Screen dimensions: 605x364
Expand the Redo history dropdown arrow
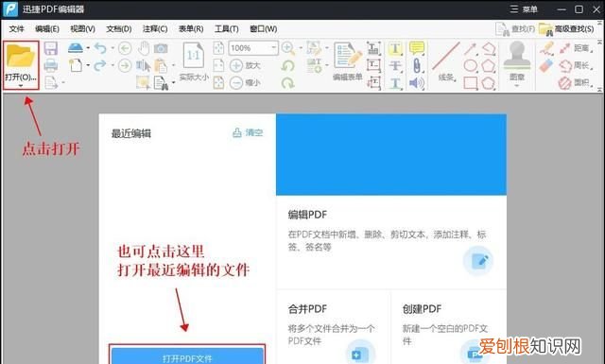click(x=112, y=65)
